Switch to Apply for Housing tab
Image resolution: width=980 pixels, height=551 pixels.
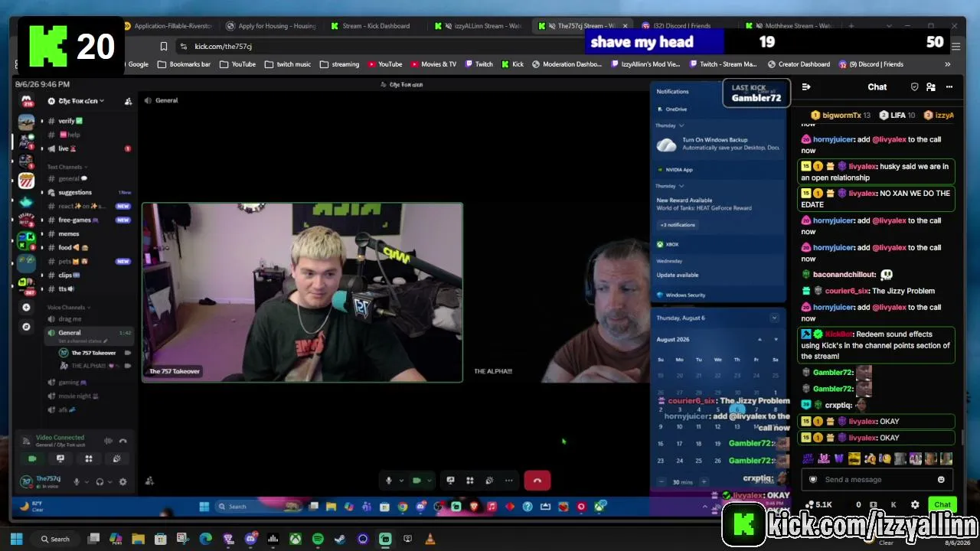(x=271, y=26)
